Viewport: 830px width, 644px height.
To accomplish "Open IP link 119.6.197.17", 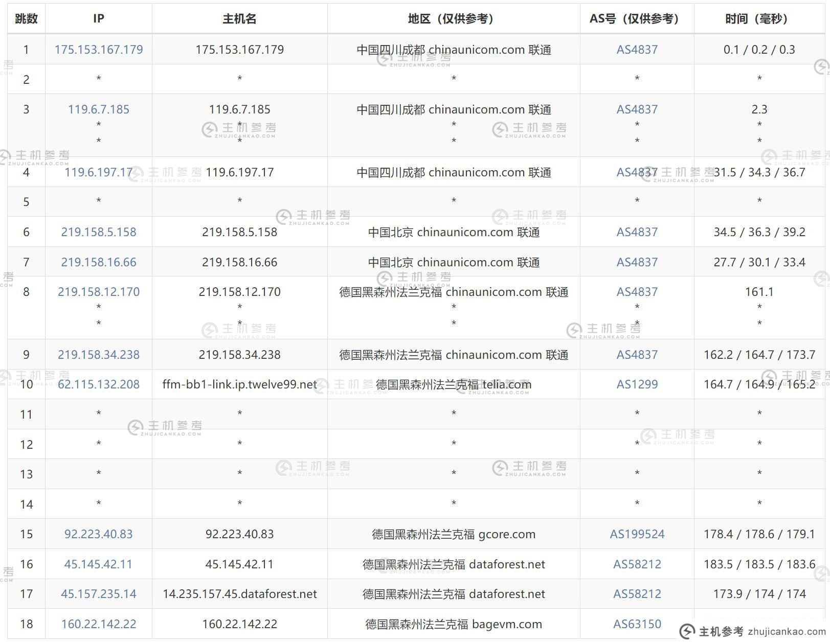I will [x=99, y=172].
